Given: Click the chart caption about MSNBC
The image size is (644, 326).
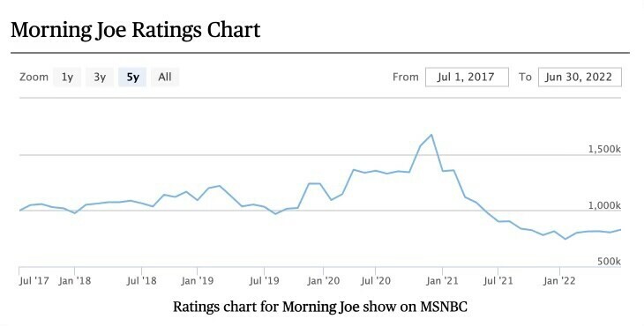Looking at the screenshot, I should [320, 307].
